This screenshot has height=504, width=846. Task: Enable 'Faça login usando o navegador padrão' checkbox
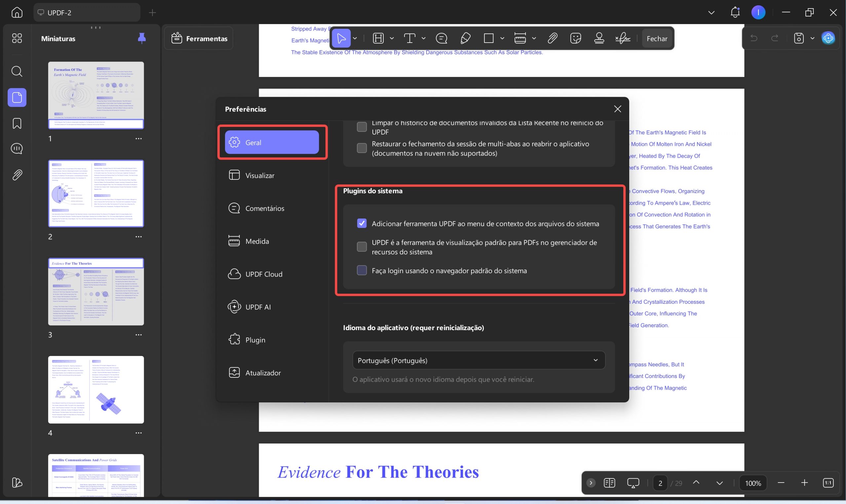tap(362, 270)
